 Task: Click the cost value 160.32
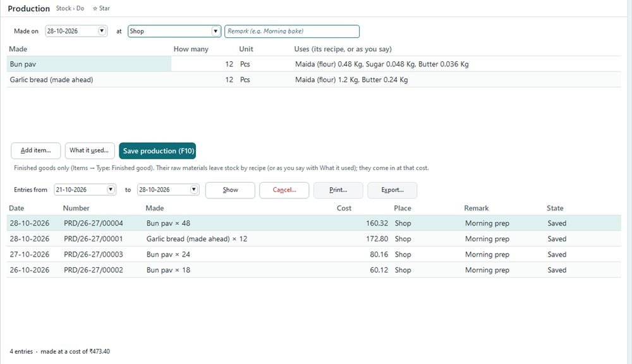pyautogui.click(x=377, y=223)
